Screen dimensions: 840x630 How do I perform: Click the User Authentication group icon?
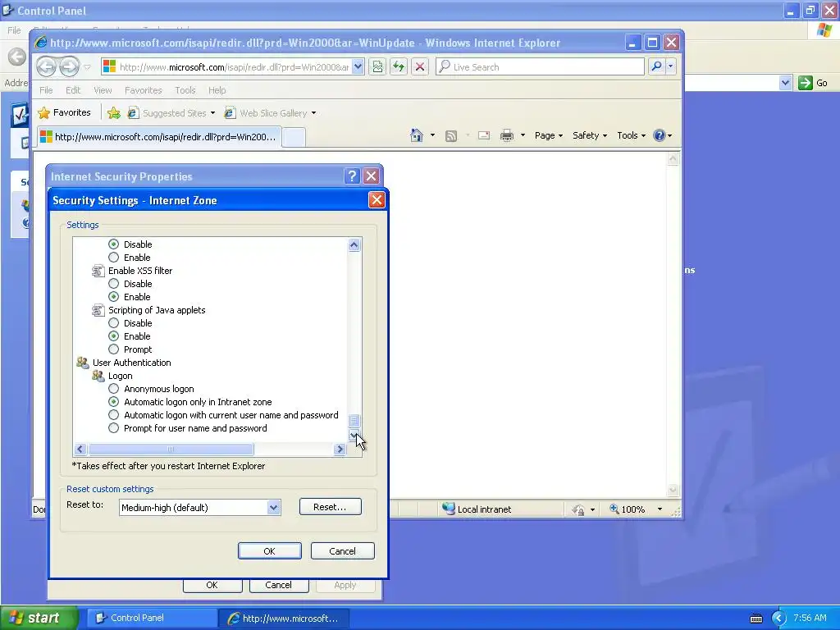pos(83,363)
